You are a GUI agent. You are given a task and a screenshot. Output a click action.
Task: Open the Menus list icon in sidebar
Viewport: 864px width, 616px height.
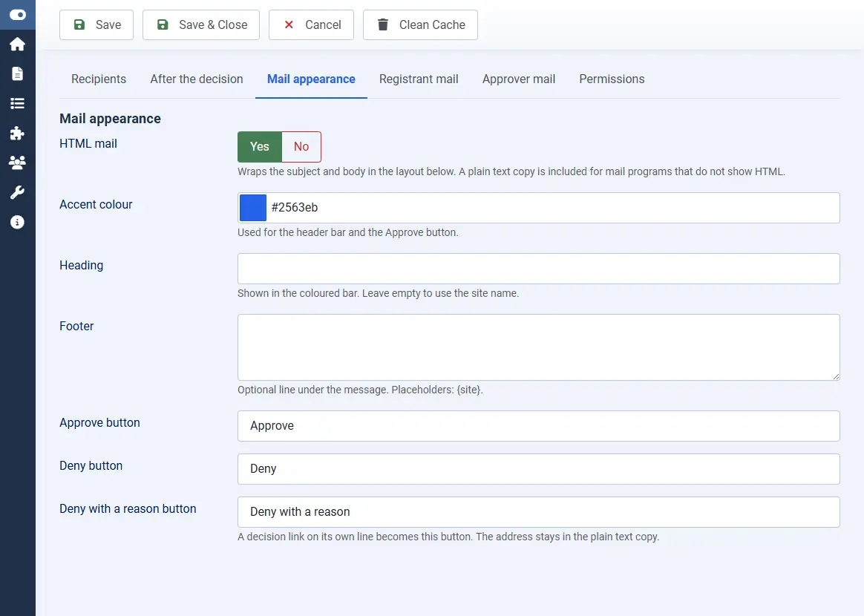pos(18,104)
